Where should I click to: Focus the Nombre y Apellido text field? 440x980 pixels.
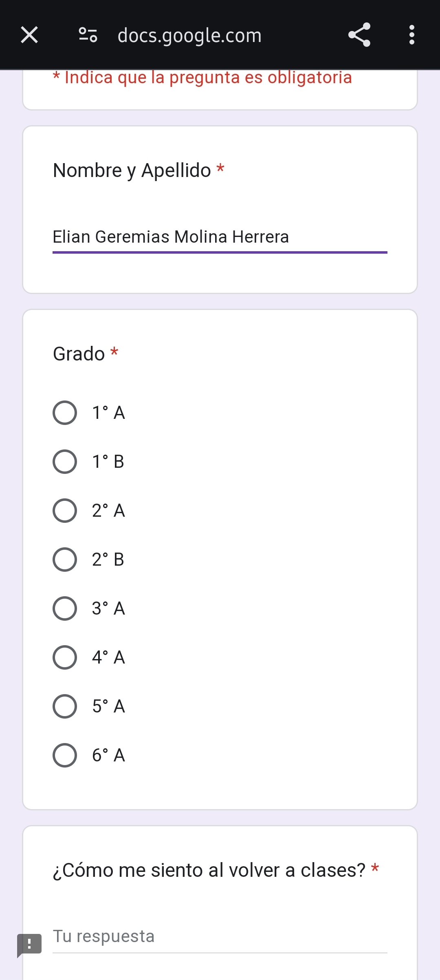[x=220, y=237]
